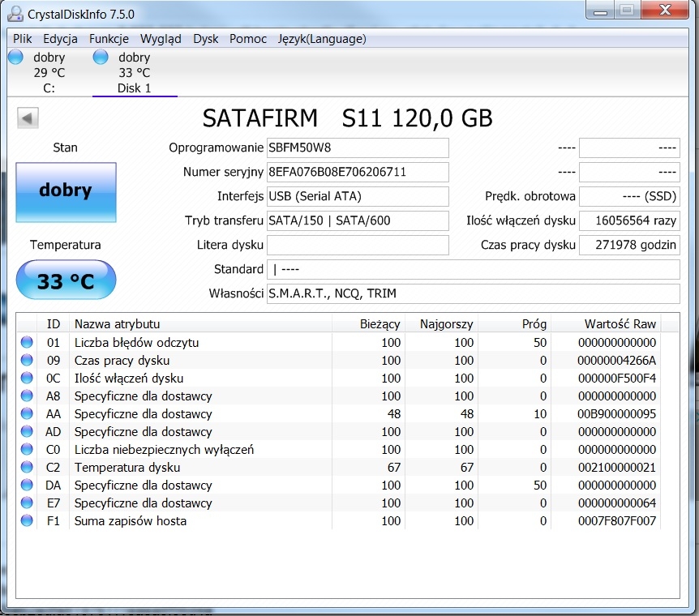This screenshot has width=699, height=616.
Task: Click raw value 000000F500F4
Action: (617, 378)
